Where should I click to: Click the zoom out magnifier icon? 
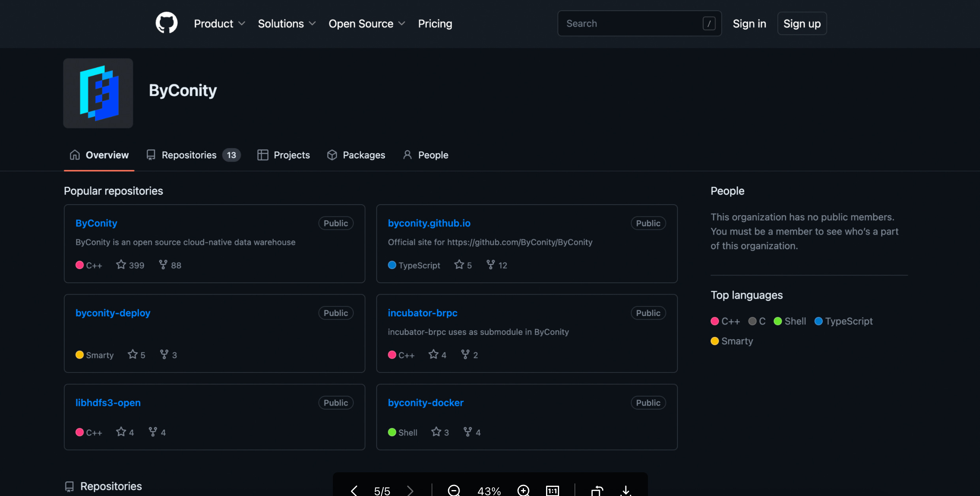[454, 490]
